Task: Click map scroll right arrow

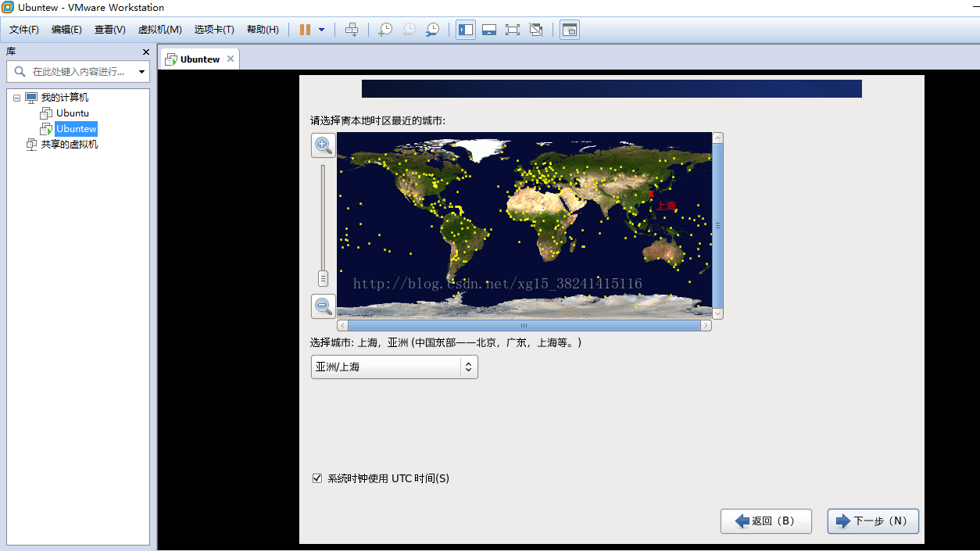Action: pos(706,325)
